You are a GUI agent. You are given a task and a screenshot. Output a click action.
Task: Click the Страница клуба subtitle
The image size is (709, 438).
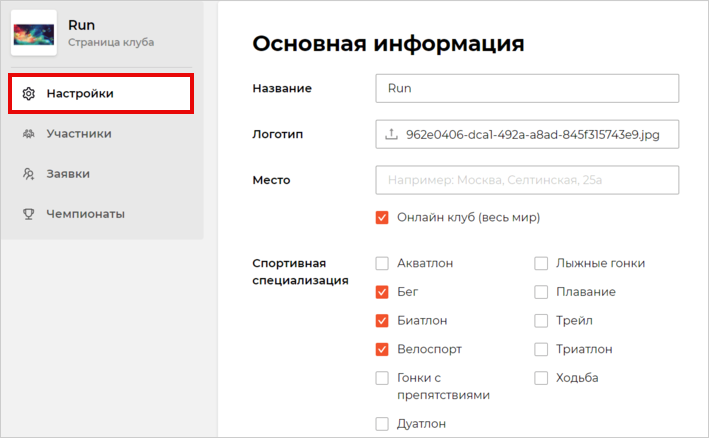point(111,42)
